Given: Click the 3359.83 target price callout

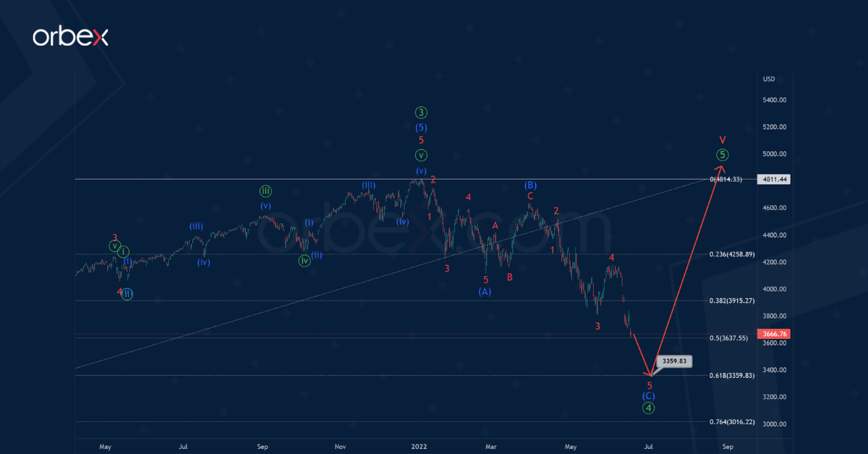Looking at the screenshot, I should (x=673, y=361).
